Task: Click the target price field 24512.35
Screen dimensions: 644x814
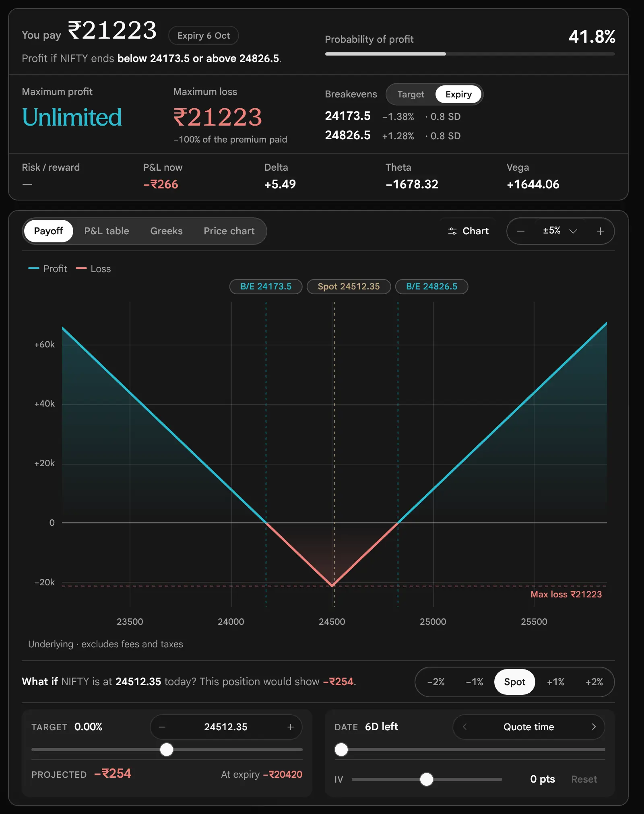Action: pos(226,727)
